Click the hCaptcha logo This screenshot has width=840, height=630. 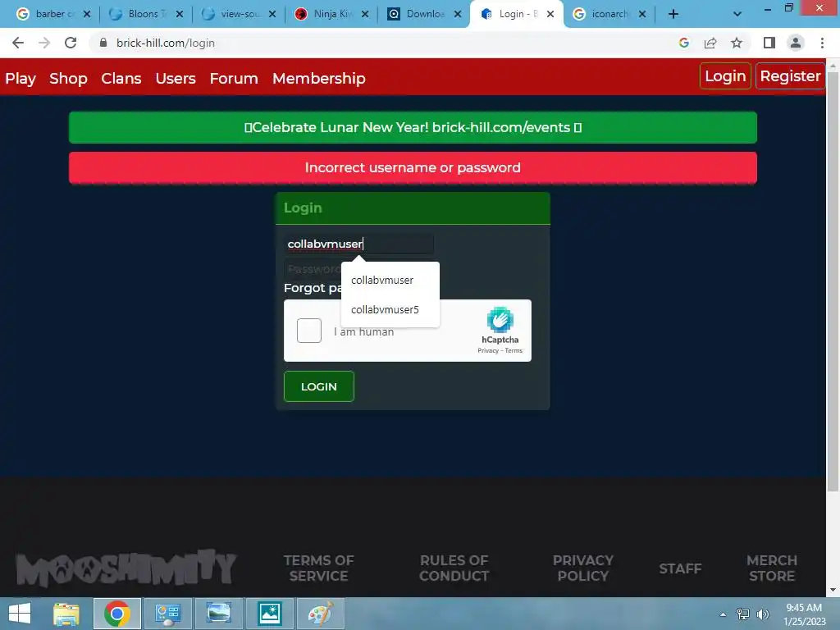[500, 319]
